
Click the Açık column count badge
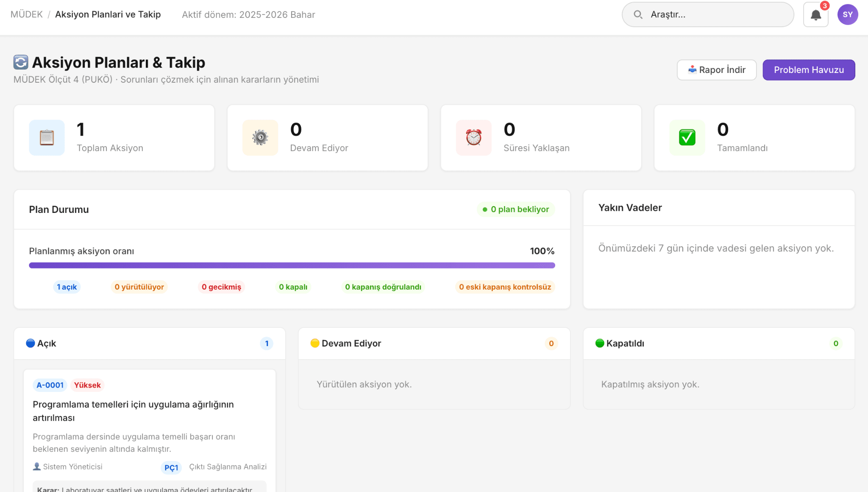[x=267, y=344]
